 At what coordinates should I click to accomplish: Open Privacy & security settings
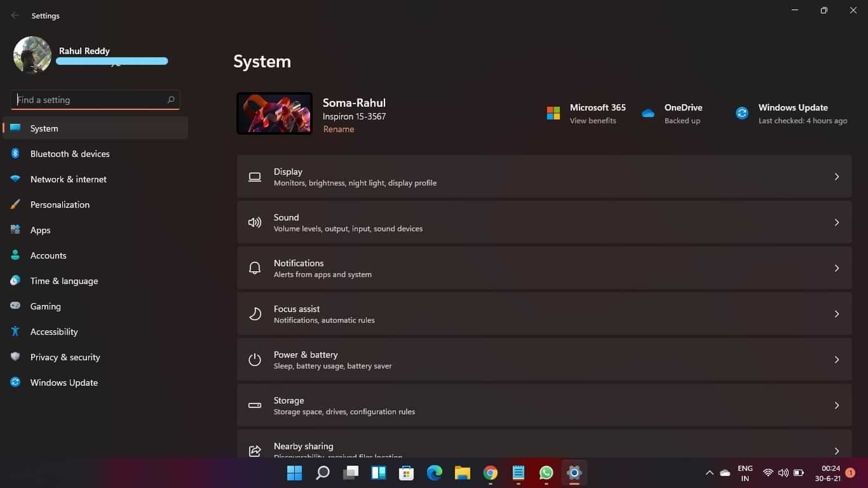click(x=95, y=357)
